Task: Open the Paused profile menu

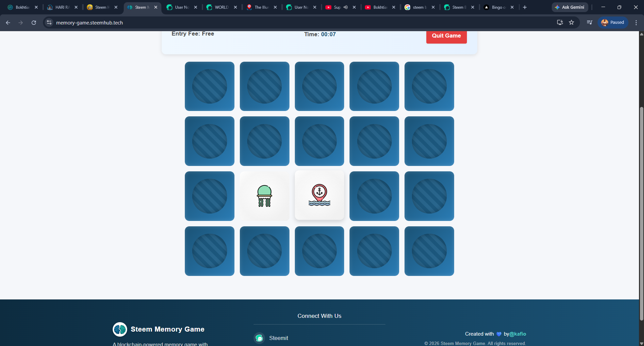Action: (613, 22)
